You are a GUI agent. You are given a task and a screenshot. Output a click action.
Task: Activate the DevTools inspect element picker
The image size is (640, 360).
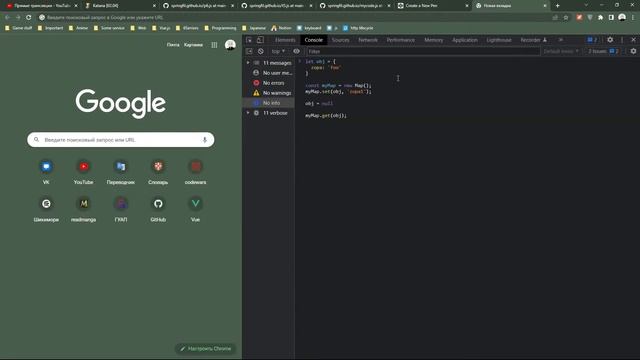(x=249, y=40)
